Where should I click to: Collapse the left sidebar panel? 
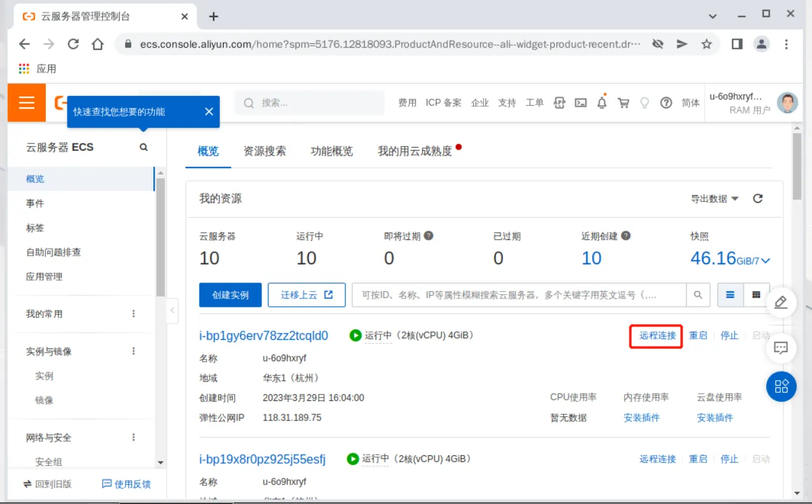(x=173, y=311)
